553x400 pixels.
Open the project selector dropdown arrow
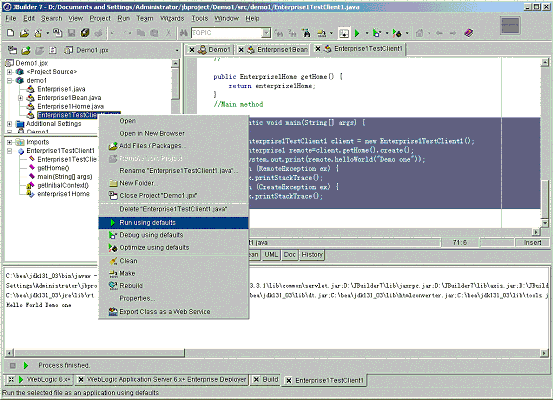click(x=177, y=50)
